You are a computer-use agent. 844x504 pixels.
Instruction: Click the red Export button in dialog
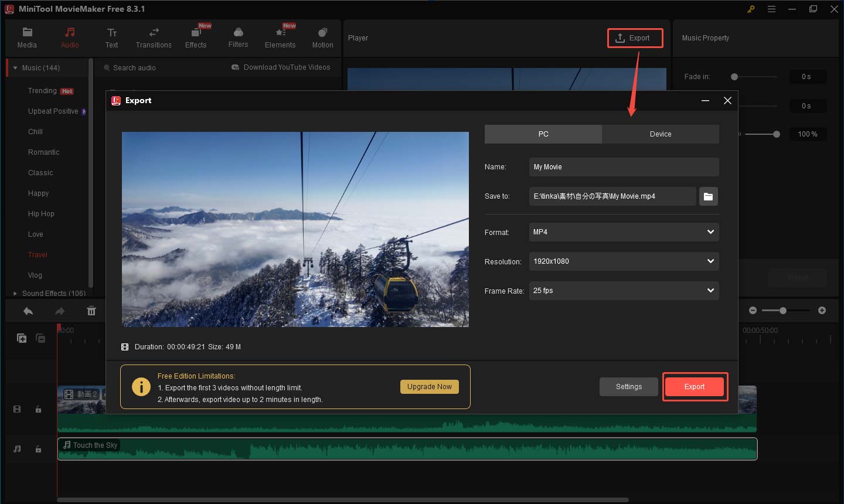[x=695, y=387]
